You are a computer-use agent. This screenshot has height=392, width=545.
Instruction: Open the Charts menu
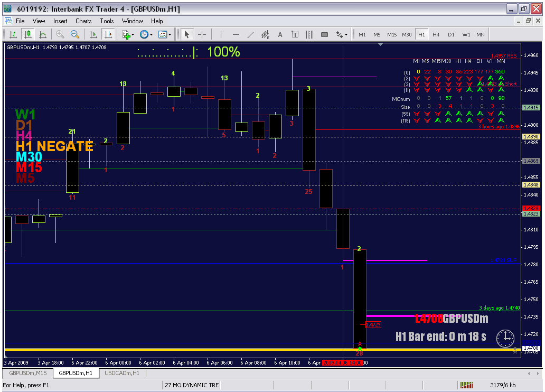(x=83, y=21)
